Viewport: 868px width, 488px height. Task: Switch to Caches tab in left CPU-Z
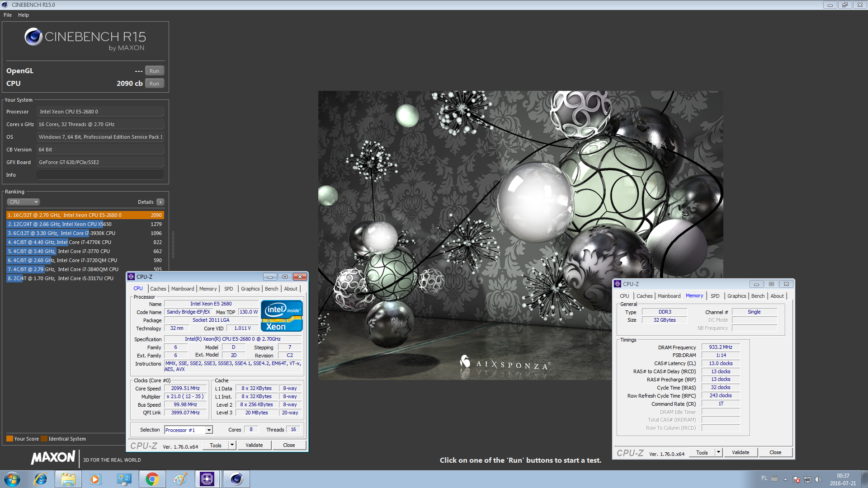pos(158,289)
